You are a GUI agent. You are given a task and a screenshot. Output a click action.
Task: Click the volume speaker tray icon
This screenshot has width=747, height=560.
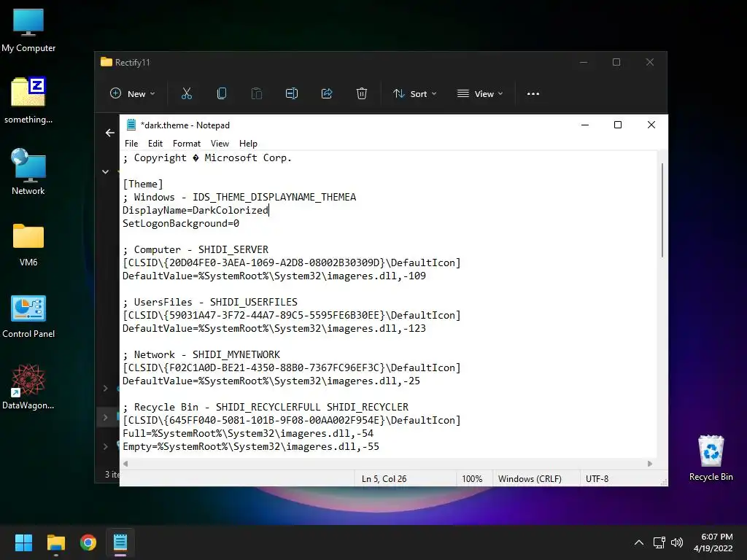676,542
